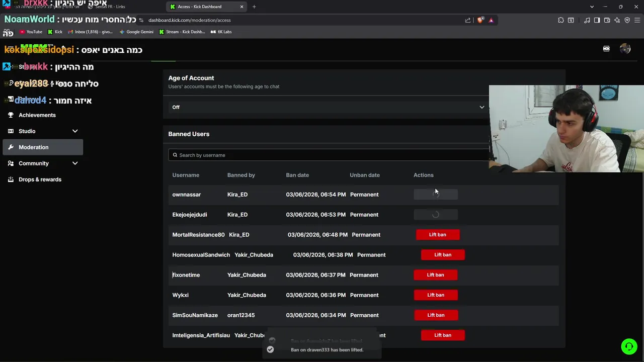Click the Achievements trophy icon in sidebar

click(x=11, y=115)
